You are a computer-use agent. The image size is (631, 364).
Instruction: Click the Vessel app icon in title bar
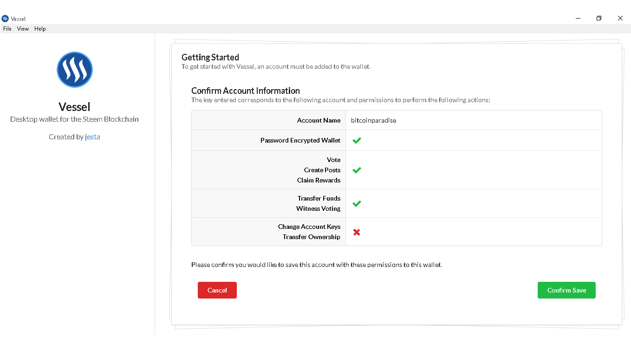pos(5,19)
